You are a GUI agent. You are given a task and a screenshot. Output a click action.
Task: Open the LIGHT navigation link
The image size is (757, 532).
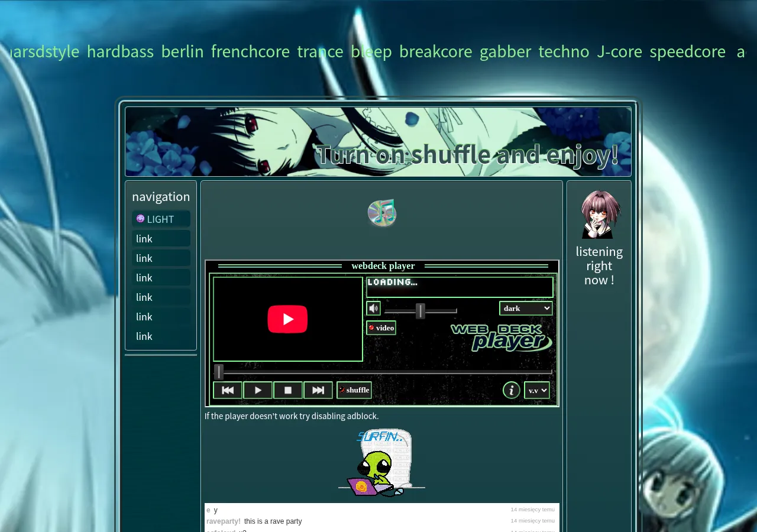click(161, 219)
